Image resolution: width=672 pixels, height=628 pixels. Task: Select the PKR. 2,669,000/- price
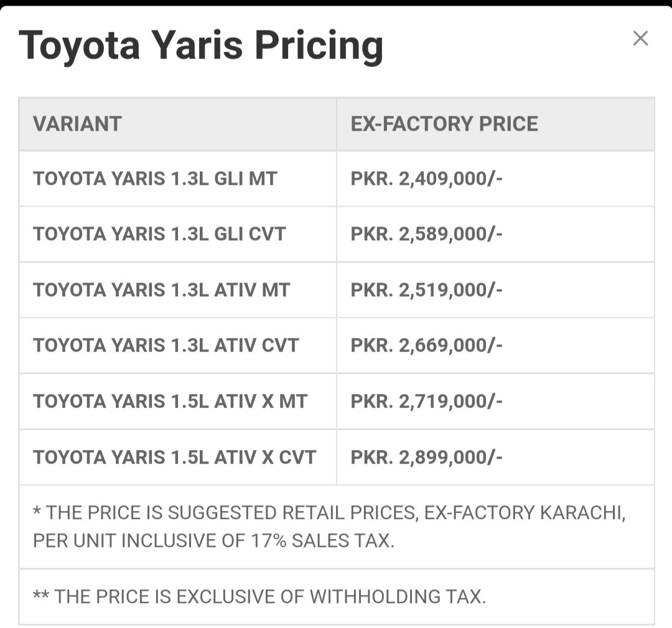[x=426, y=346]
